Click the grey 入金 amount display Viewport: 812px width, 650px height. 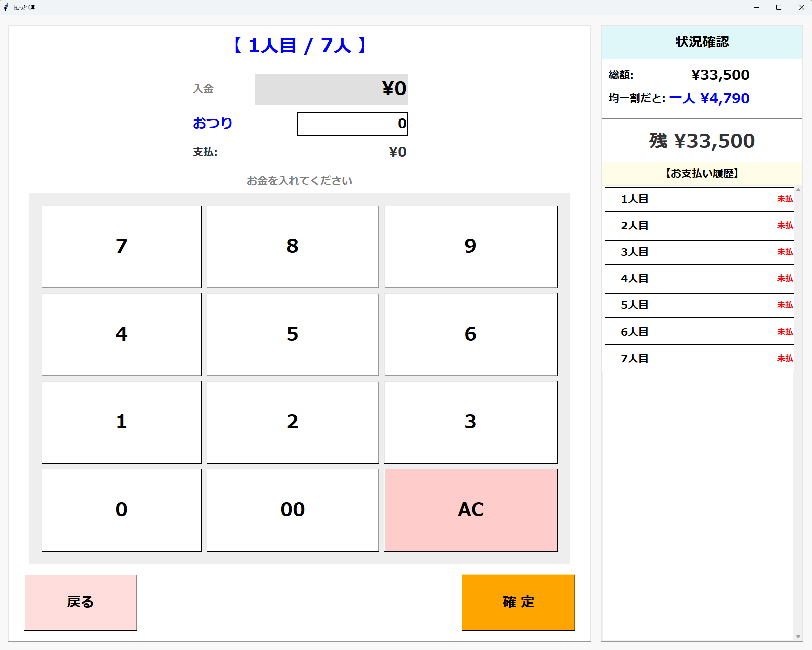[331, 89]
